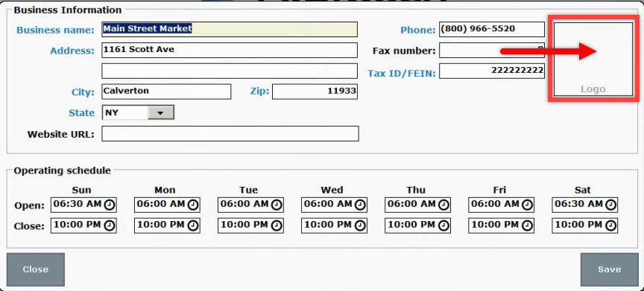Save the business information

tap(610, 269)
